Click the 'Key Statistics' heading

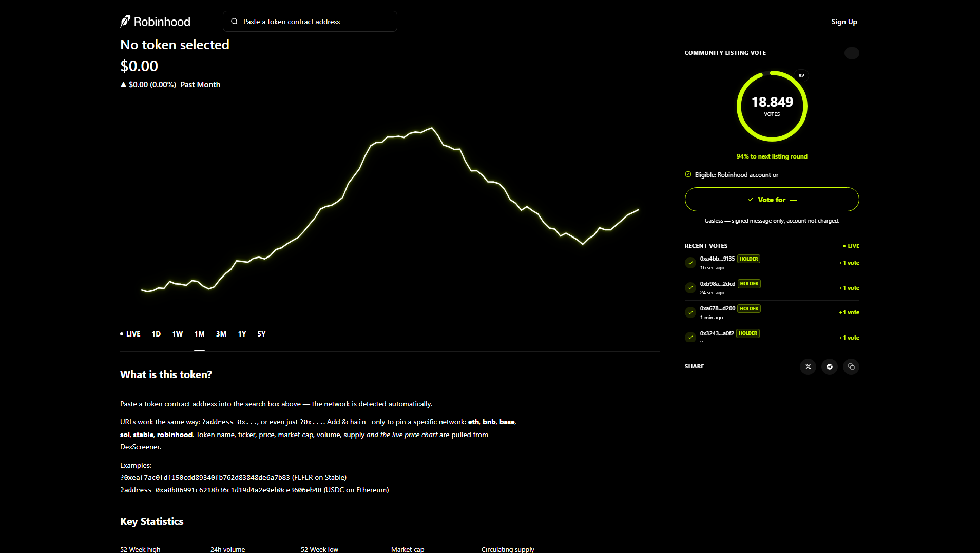(x=152, y=522)
